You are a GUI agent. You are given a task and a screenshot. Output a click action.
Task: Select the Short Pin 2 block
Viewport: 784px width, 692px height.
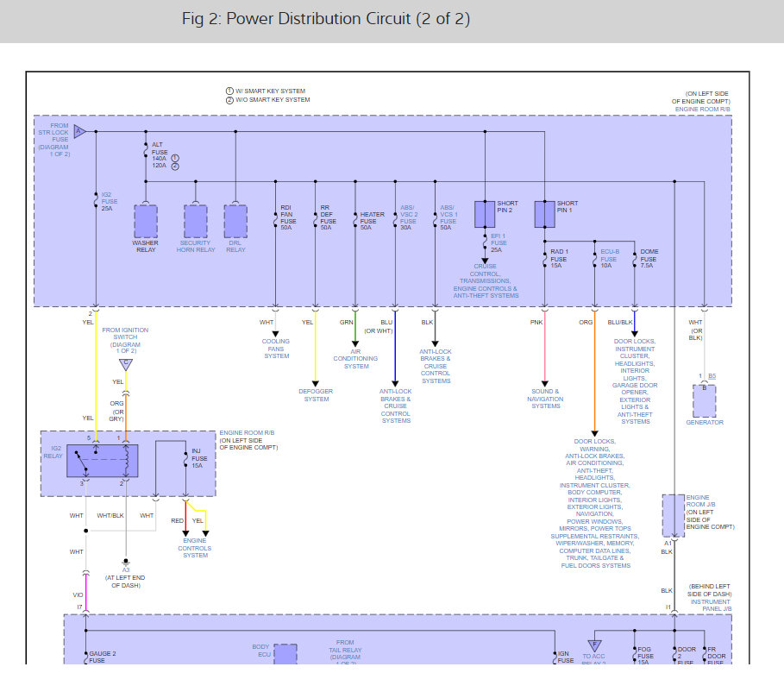click(x=485, y=213)
